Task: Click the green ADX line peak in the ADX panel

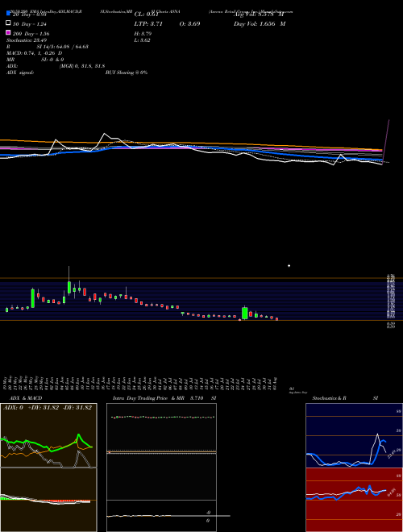Action: coord(79,435)
